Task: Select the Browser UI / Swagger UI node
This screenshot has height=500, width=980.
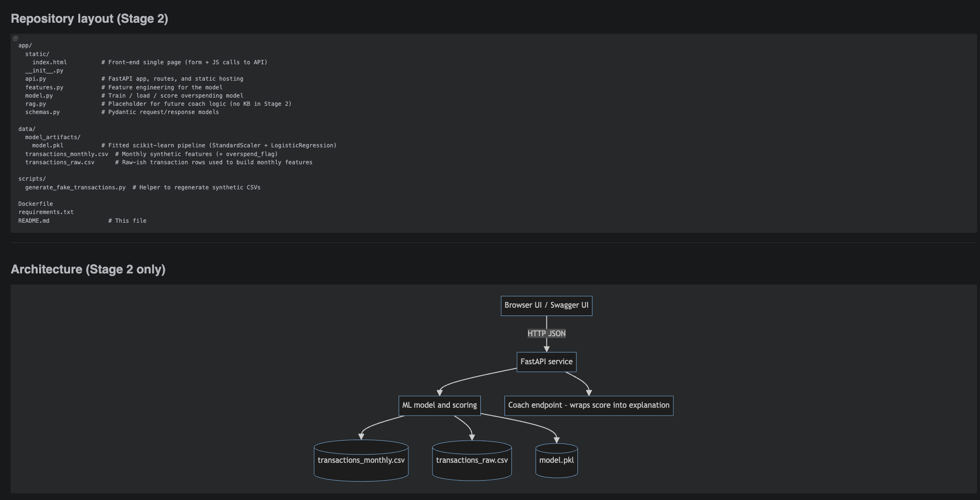Action: (546, 305)
